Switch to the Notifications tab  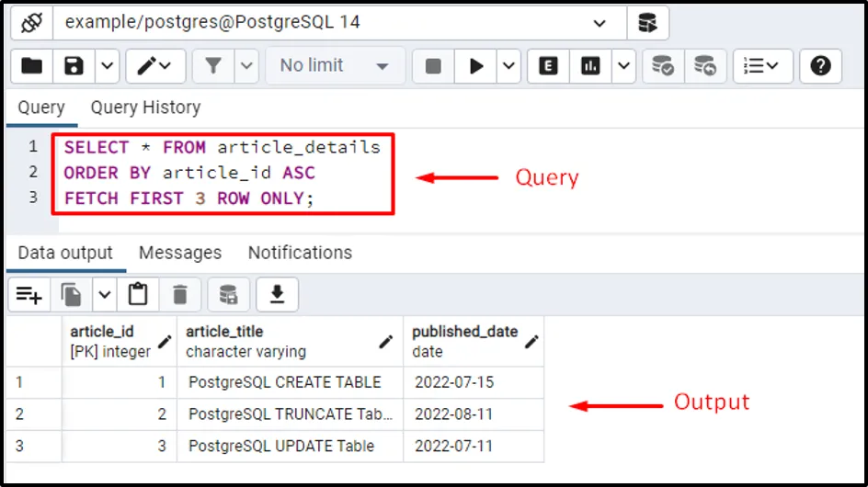300,253
